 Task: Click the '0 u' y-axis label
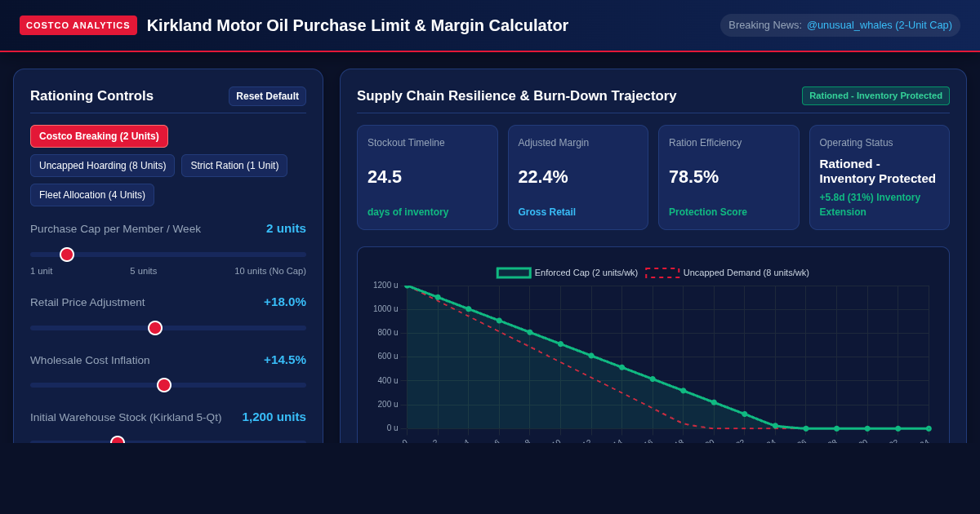pos(393,428)
